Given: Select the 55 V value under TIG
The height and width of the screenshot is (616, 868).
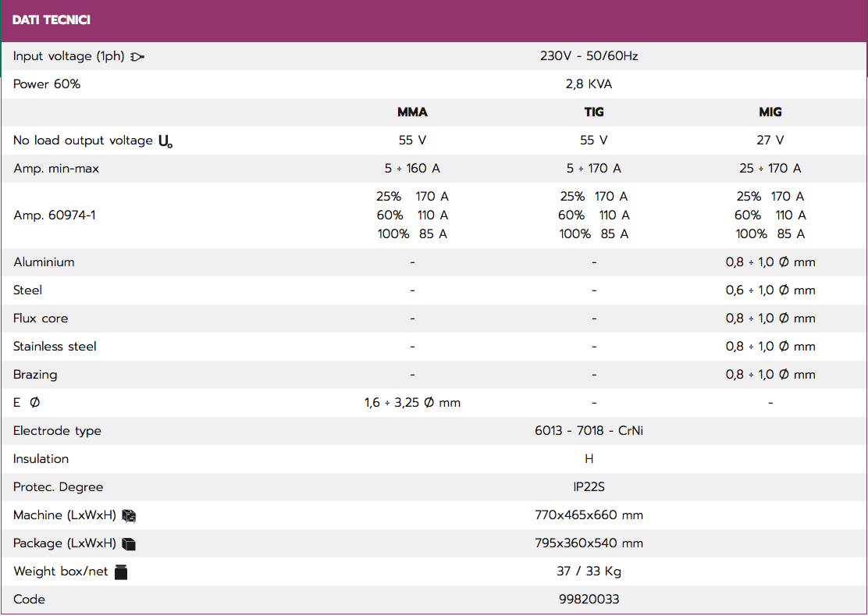Looking at the screenshot, I should coord(594,140).
